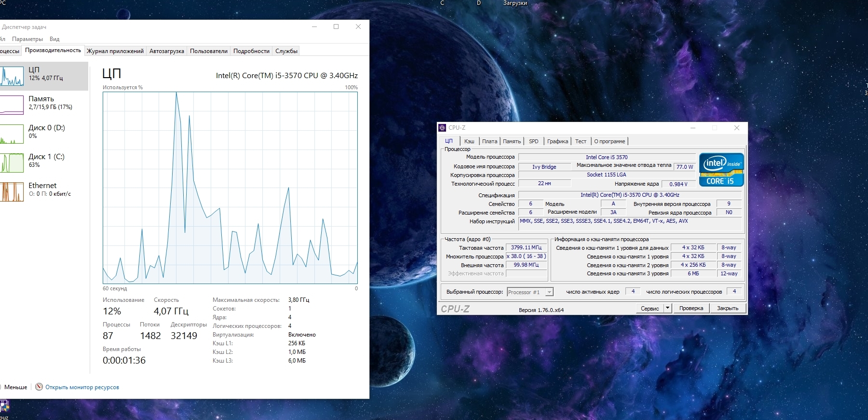Click Проверка button in CPU-Z
Screen dimensions: 868x420
coord(691,308)
